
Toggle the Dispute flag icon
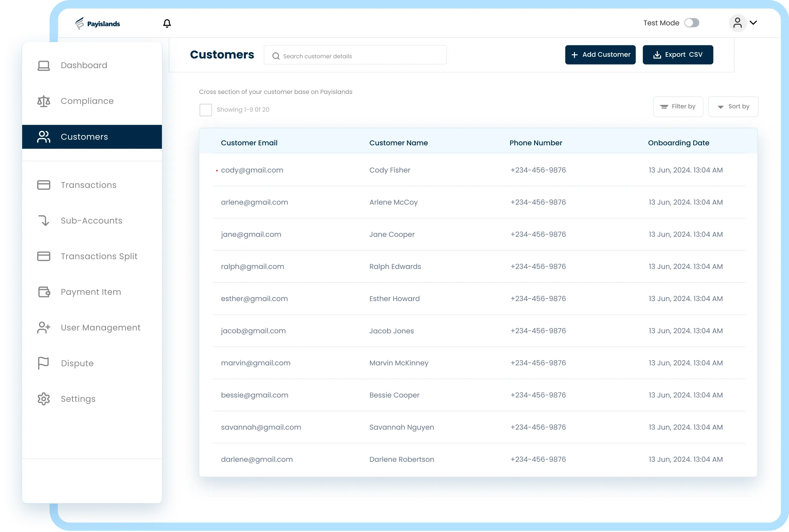pos(43,363)
